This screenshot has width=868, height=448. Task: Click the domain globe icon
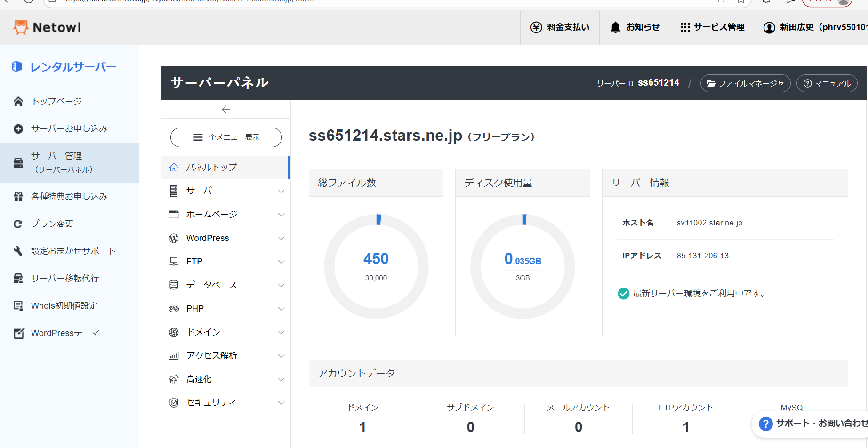(174, 332)
